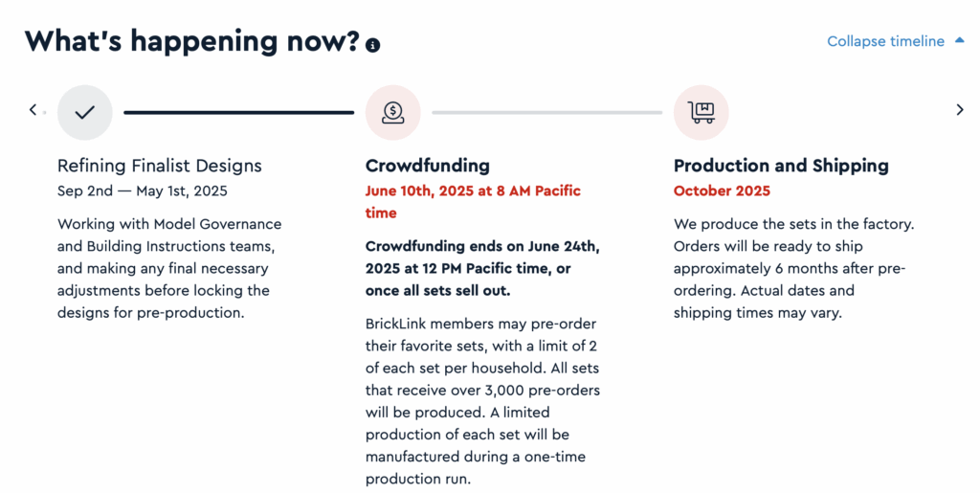This screenshot has height=493, width=980.
Task: Click the What's happening now? heading
Action: tap(192, 41)
